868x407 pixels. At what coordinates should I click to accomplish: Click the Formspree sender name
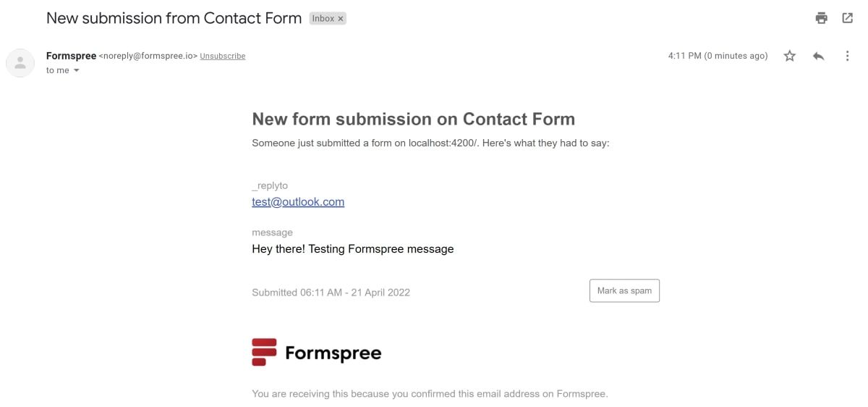(71, 56)
